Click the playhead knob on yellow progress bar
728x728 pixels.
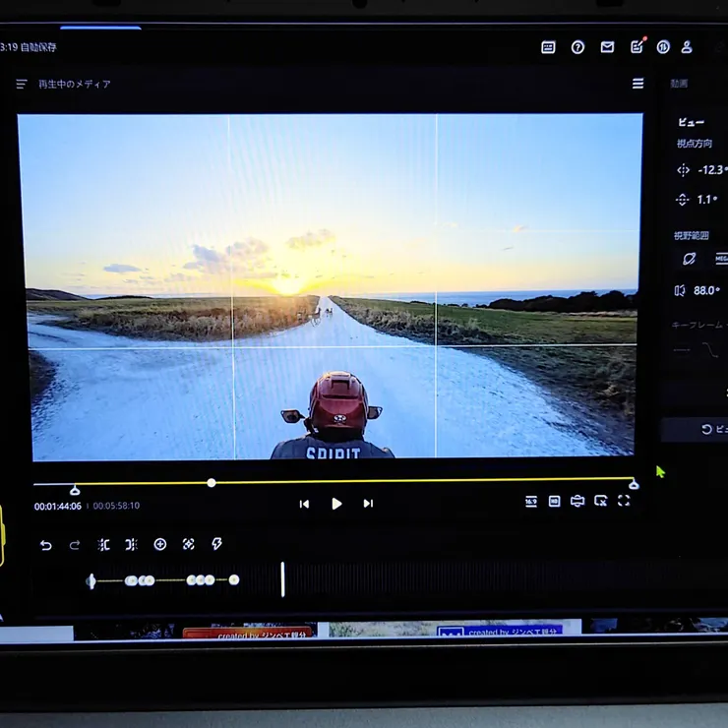click(212, 483)
